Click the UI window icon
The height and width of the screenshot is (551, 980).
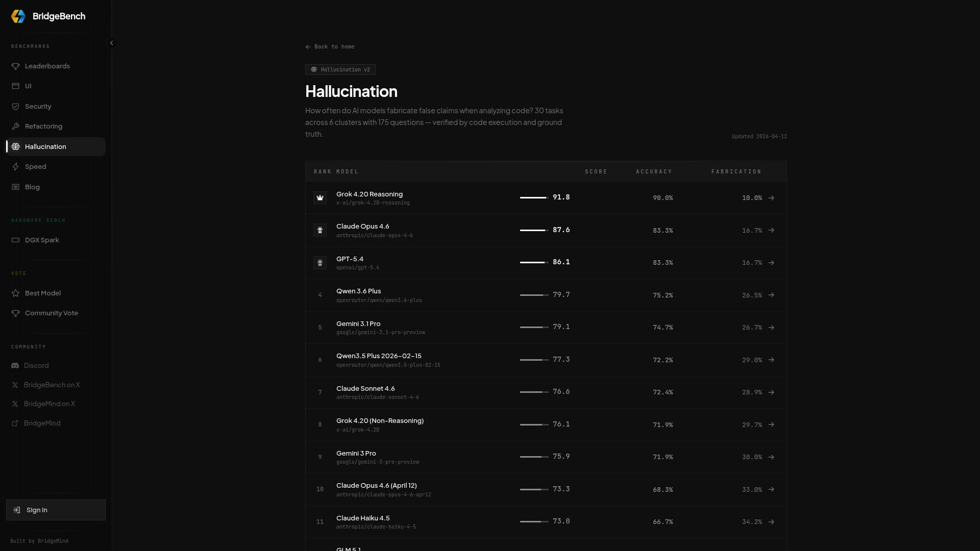[16, 86]
